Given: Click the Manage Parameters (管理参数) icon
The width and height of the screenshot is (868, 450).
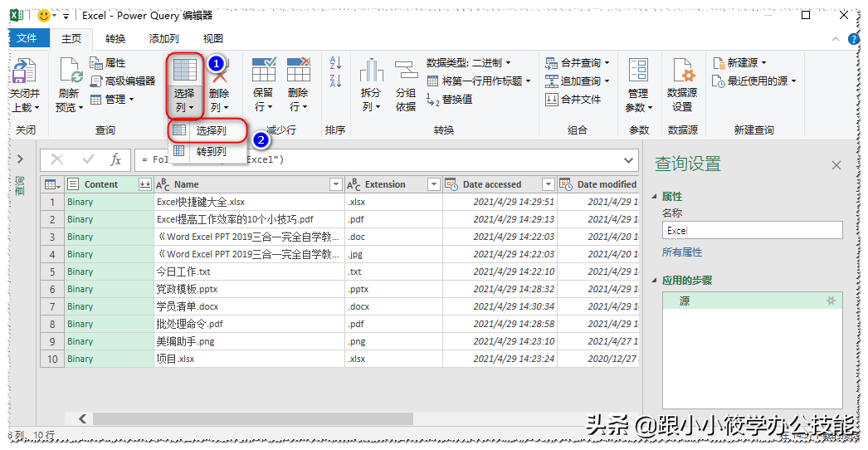Looking at the screenshot, I should (x=638, y=71).
